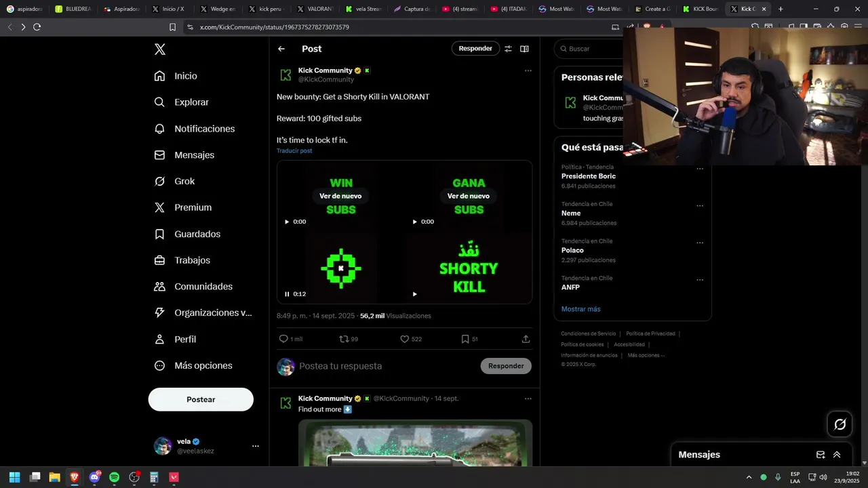Viewport: 868px width, 488px height.
Task: Open Notificaciones in sidebar
Action: tap(195, 129)
